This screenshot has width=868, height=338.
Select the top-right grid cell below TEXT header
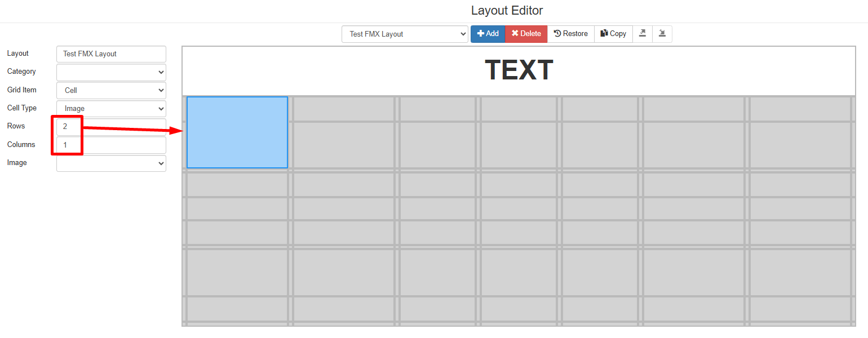pos(800,109)
